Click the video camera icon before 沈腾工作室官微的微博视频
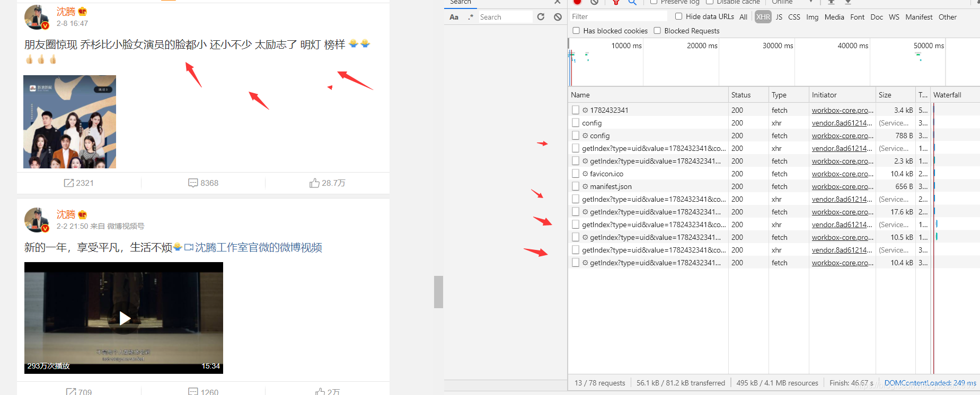Viewport: 980px width, 395px height. pos(189,247)
